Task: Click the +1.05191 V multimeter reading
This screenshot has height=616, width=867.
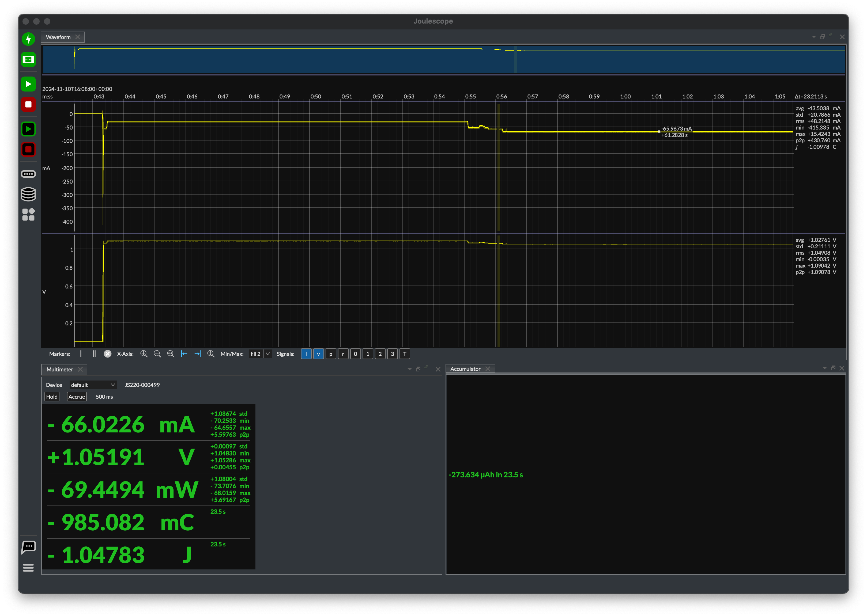Action: click(121, 457)
